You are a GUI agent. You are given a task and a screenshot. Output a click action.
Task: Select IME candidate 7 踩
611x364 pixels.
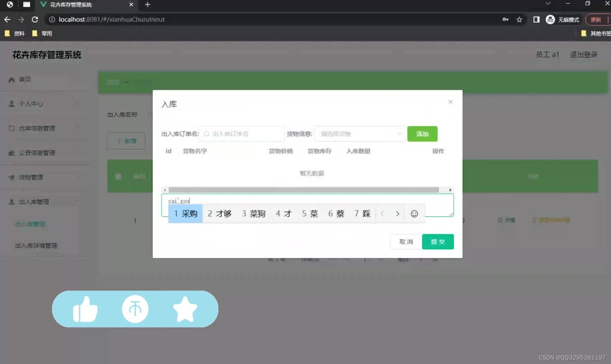[362, 214]
